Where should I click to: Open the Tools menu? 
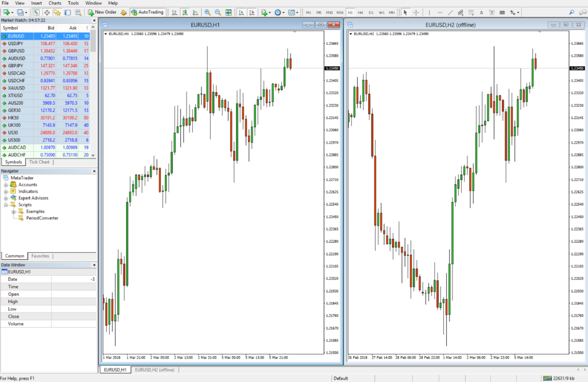coord(73,3)
